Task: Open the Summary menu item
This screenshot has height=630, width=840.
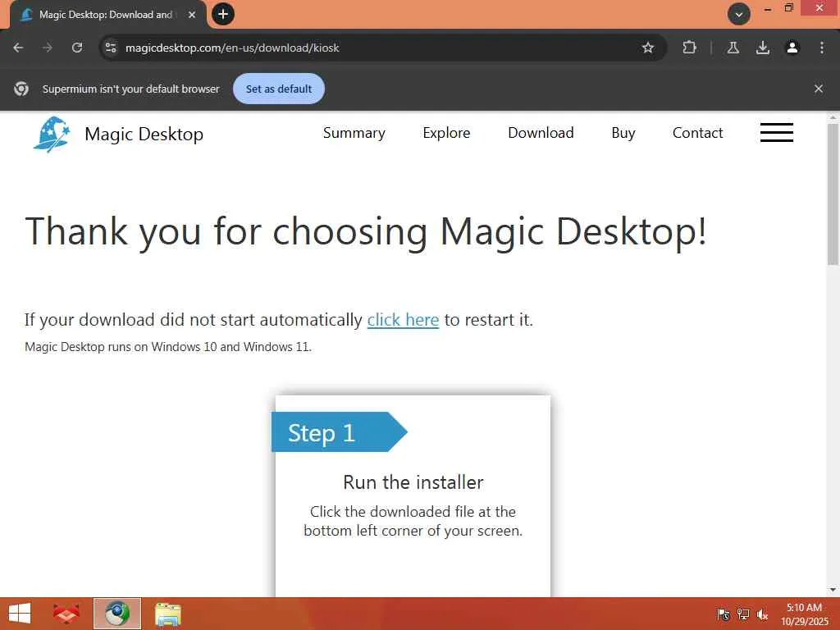Action: [x=354, y=133]
